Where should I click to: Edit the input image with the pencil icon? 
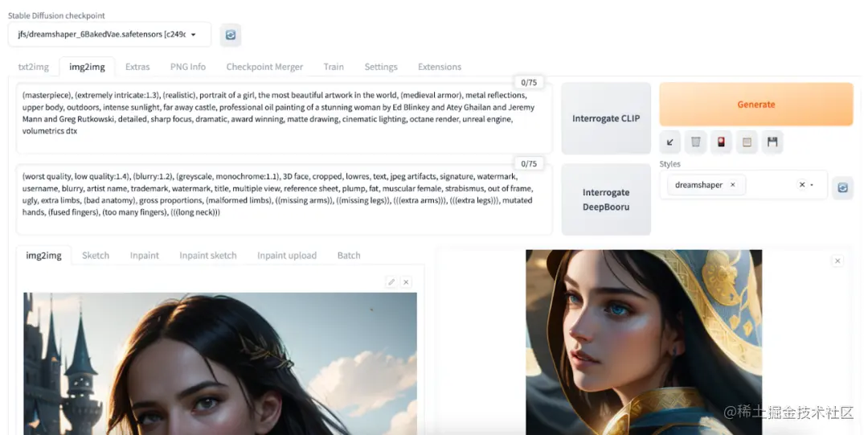391,282
